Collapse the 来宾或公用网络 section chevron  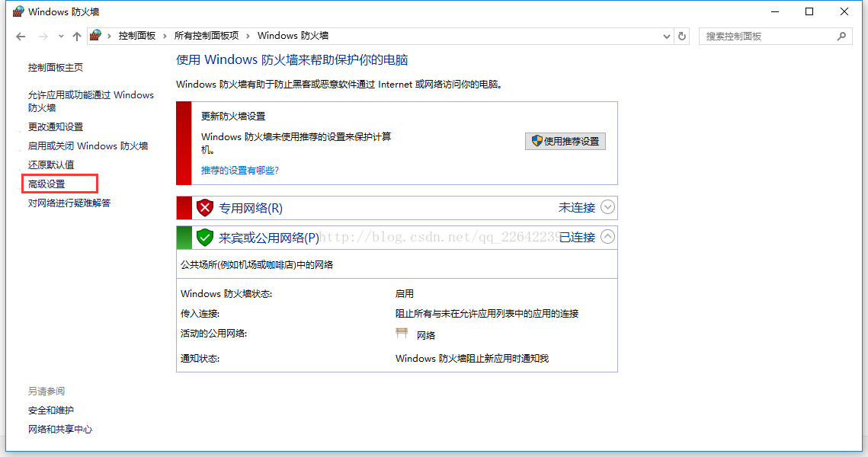pos(607,237)
